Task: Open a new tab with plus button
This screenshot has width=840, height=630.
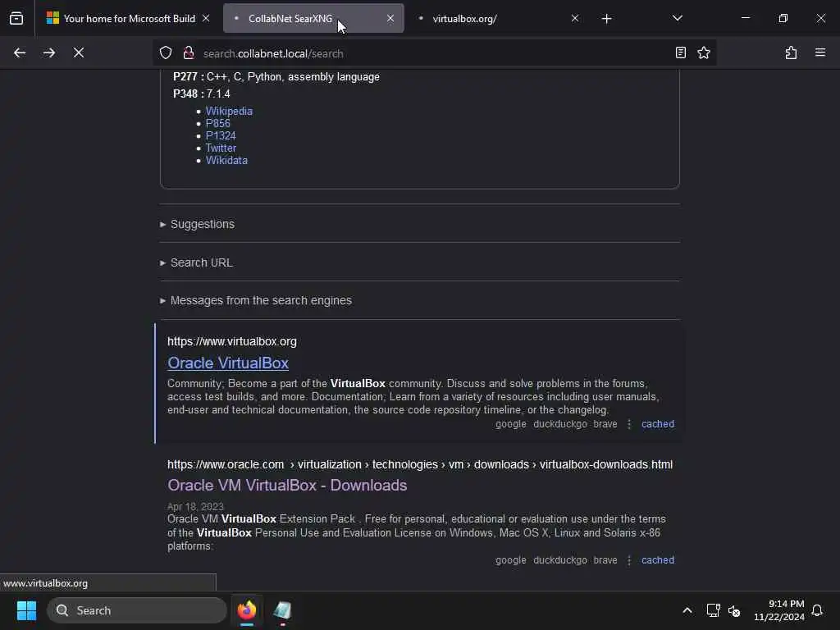Action: click(x=606, y=19)
